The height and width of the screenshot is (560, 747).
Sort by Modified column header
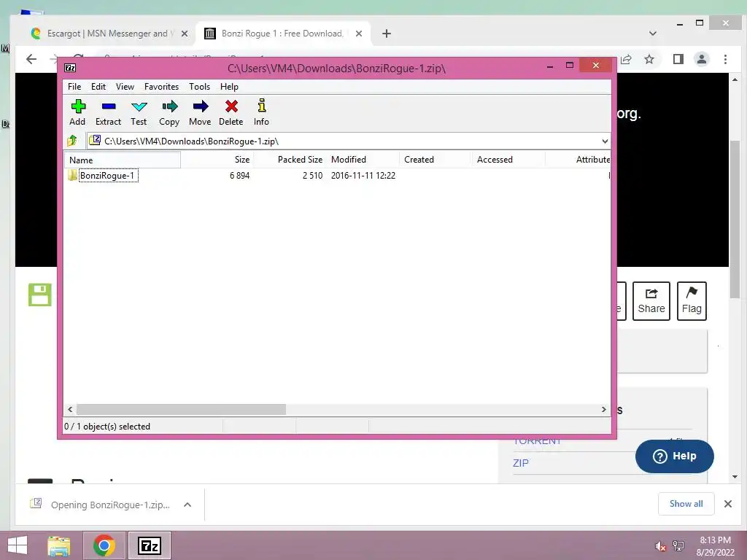[x=362, y=160]
